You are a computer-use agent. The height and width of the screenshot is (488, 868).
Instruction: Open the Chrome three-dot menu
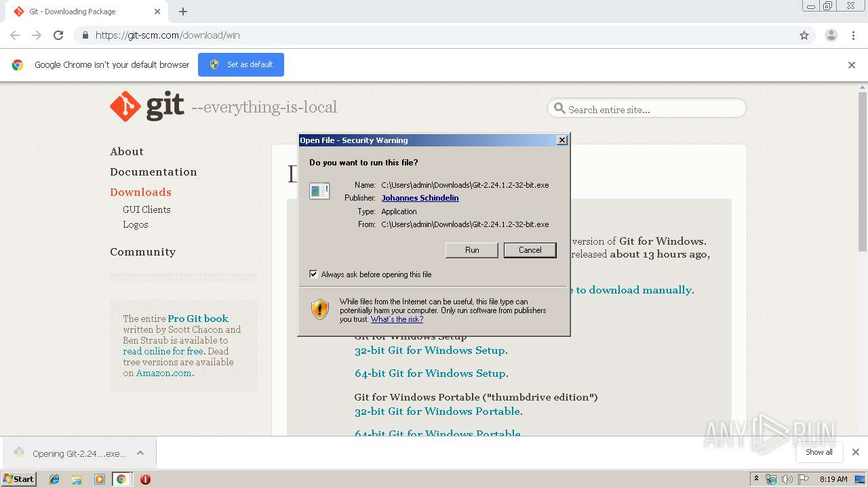[853, 35]
